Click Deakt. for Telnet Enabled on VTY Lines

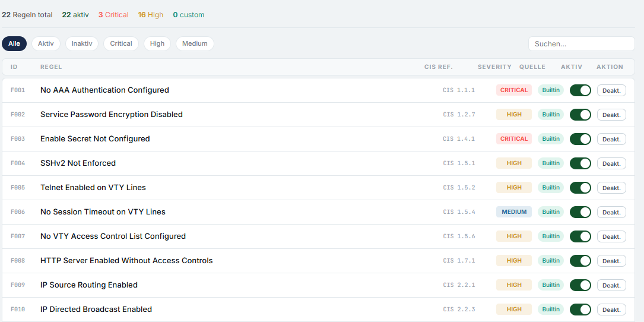pyautogui.click(x=611, y=188)
